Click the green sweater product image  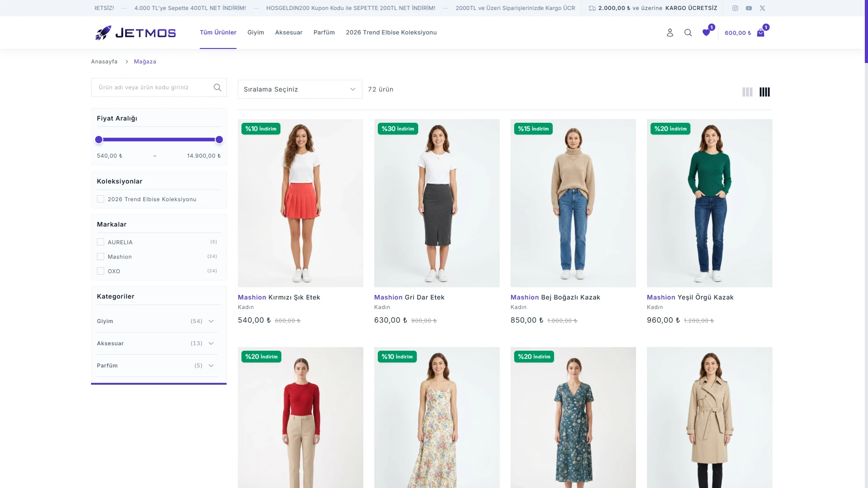point(709,203)
